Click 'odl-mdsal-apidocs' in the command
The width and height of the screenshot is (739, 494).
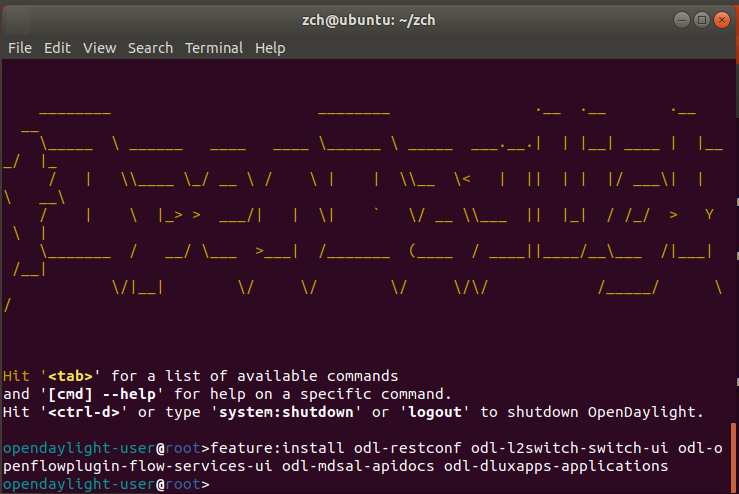[x=358, y=466]
